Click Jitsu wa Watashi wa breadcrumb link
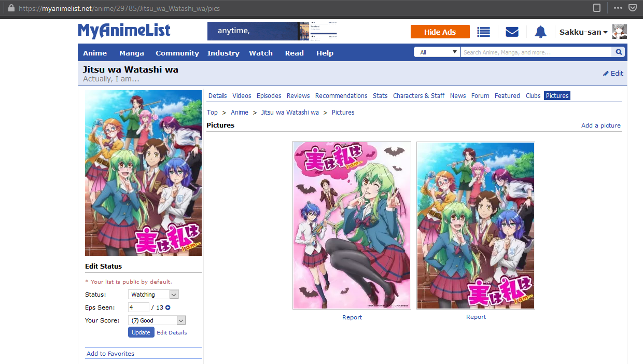 [x=290, y=112]
